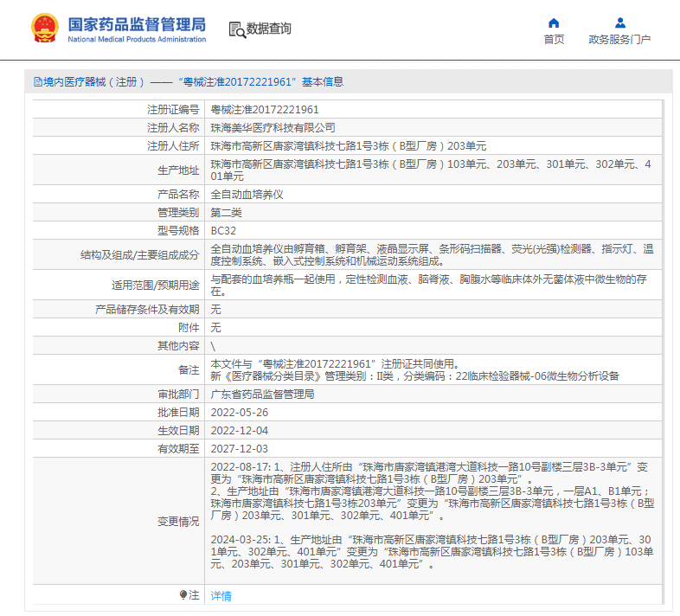This screenshot has width=680, height=616.
Task: Click the 政务服务门户 user icon
Action: (x=620, y=23)
